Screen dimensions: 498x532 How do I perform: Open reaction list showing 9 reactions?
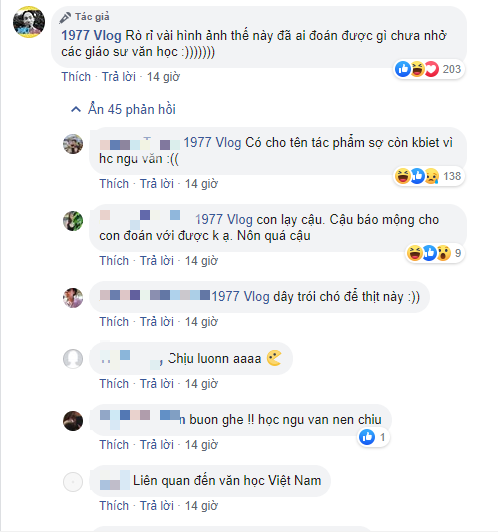[435, 253]
